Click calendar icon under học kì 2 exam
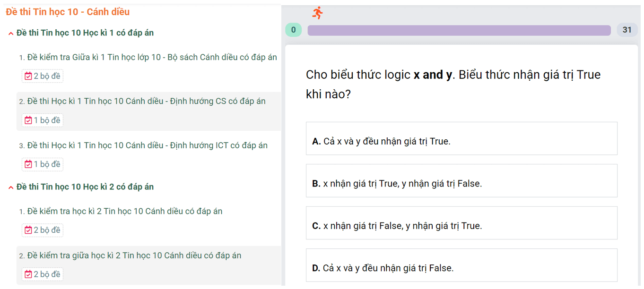 [28, 230]
